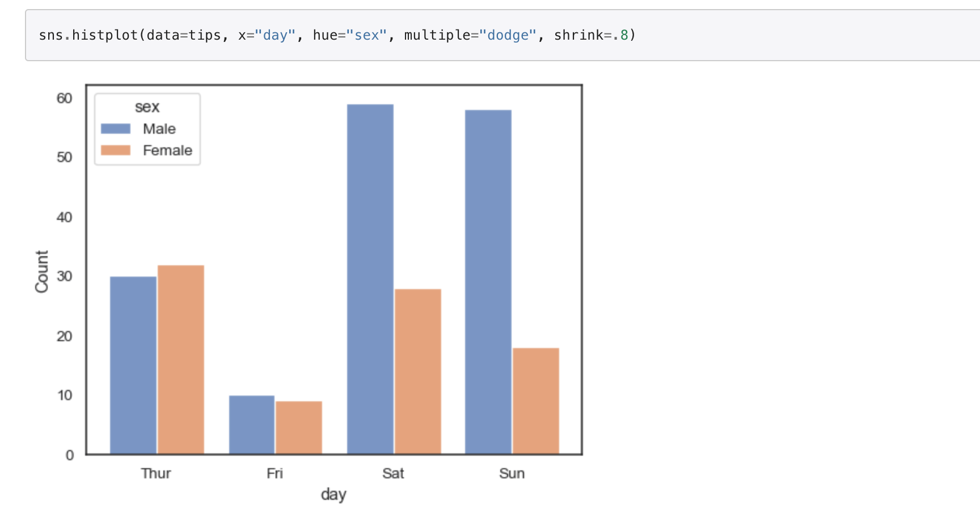Screen dimensions: 980x518
Task: Select the shrink parameter value .8
Action: coord(623,35)
